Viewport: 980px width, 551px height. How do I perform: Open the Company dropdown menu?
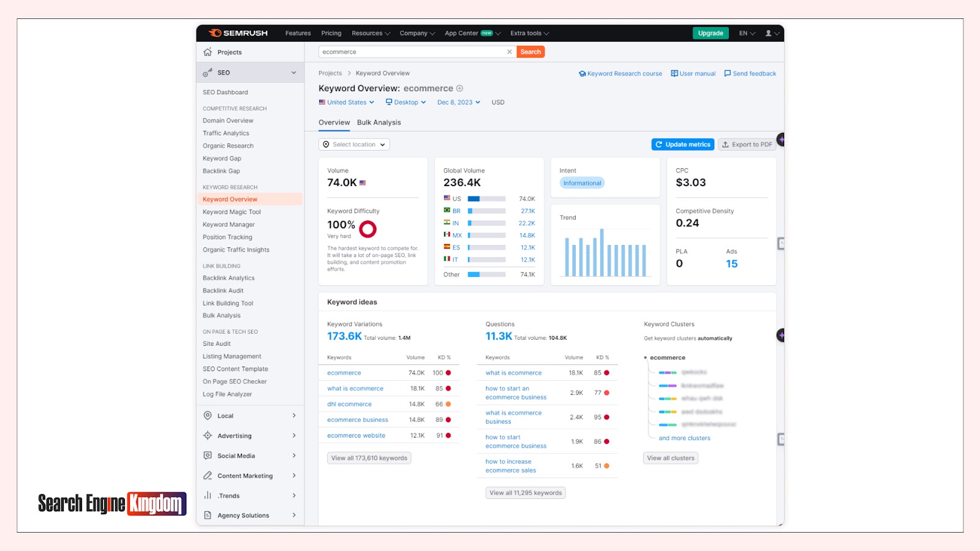[417, 33]
